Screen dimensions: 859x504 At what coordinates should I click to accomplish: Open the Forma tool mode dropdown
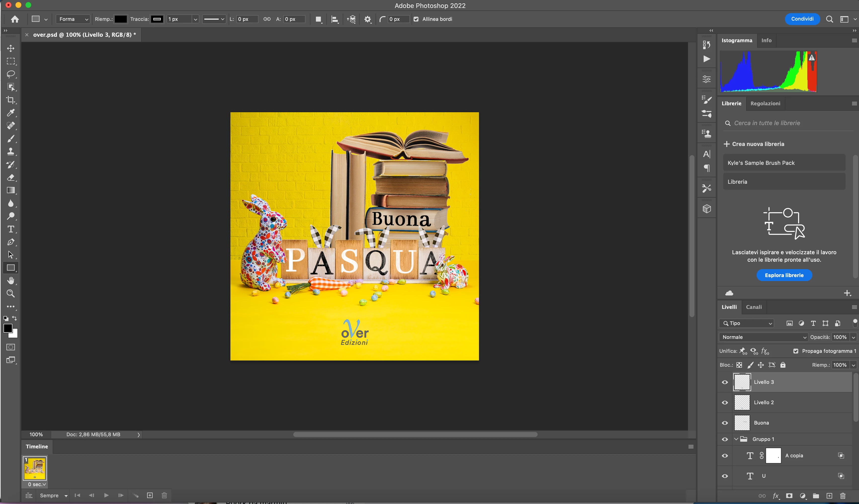coord(73,19)
